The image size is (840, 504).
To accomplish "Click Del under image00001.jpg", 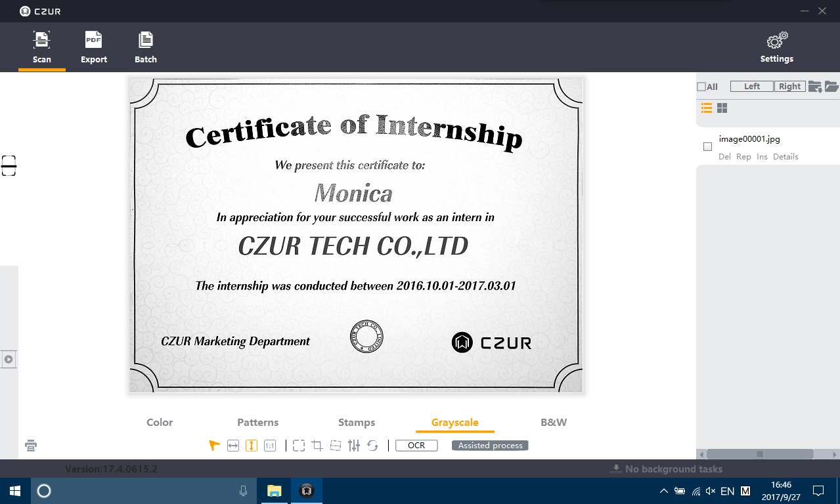I will (x=724, y=157).
